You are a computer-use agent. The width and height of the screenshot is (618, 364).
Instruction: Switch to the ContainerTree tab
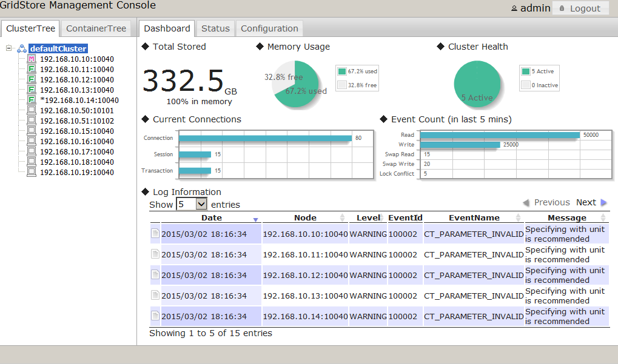(96, 28)
